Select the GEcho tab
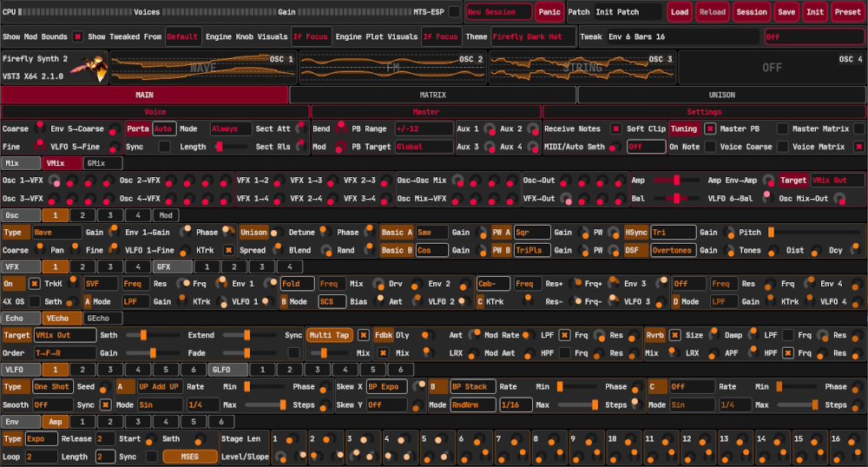 102,319
